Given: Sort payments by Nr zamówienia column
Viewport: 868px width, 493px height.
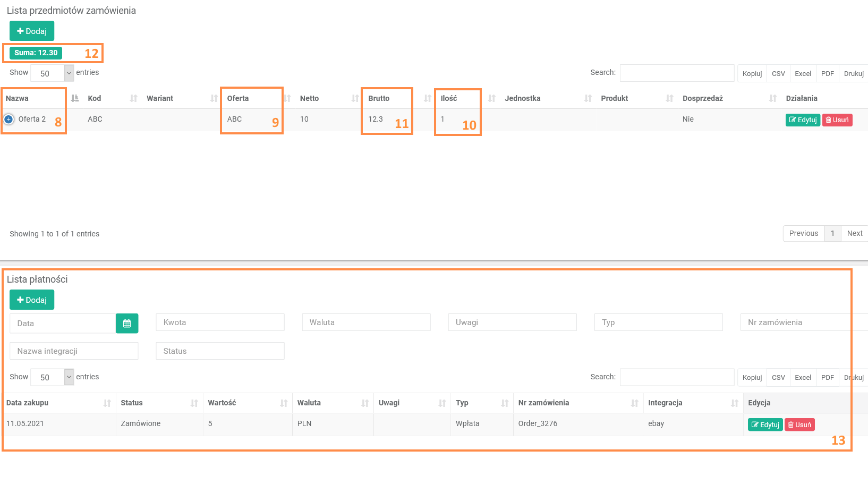Looking at the screenshot, I should [x=543, y=403].
